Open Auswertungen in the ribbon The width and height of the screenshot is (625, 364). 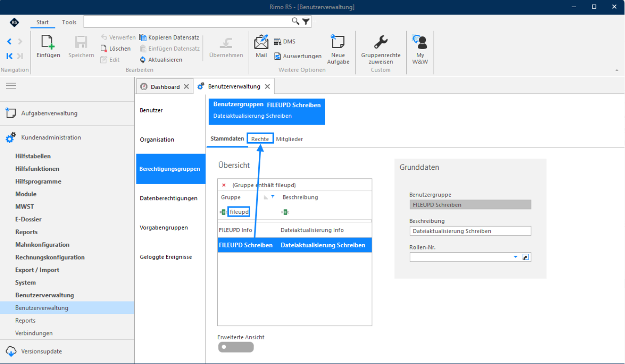pos(298,56)
